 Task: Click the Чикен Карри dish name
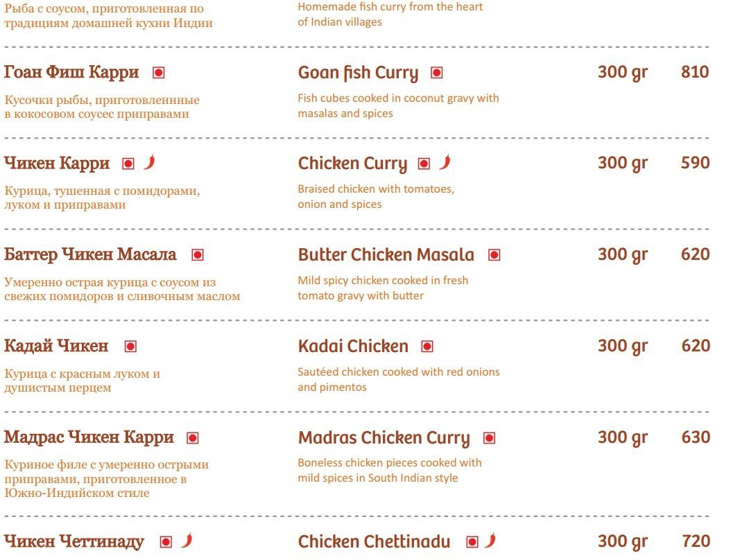tap(57, 164)
